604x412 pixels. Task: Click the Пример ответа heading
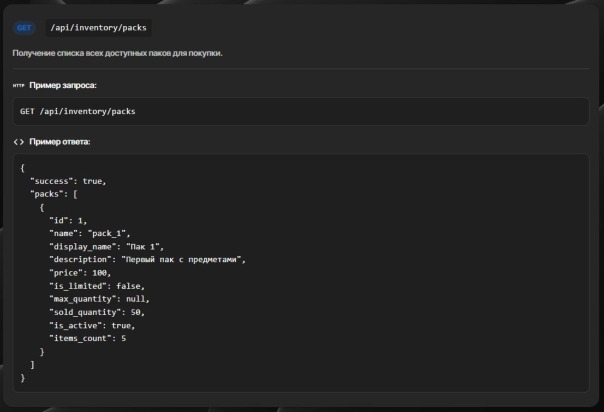tap(59, 142)
